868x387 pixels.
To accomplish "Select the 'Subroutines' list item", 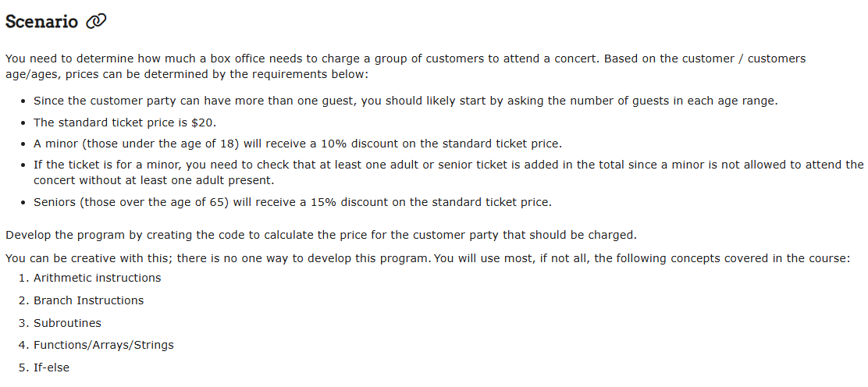I will [67, 323].
